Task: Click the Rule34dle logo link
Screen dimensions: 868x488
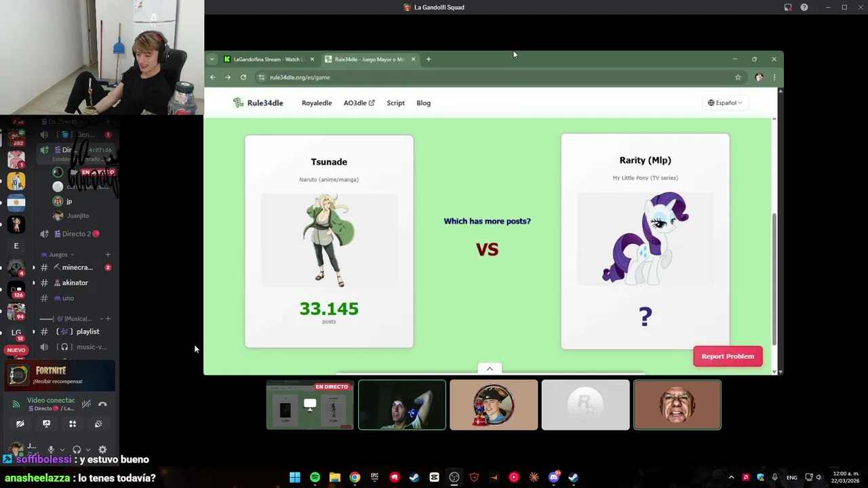Action: coord(258,103)
